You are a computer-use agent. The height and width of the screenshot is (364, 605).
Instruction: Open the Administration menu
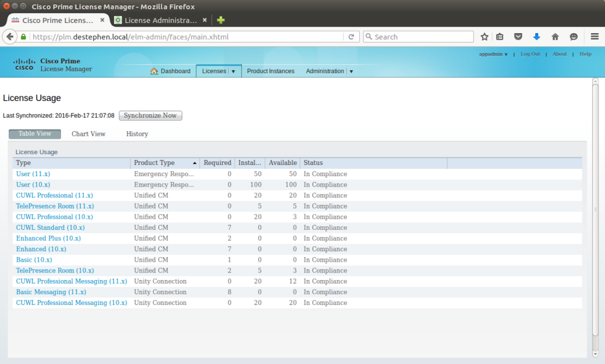point(325,71)
